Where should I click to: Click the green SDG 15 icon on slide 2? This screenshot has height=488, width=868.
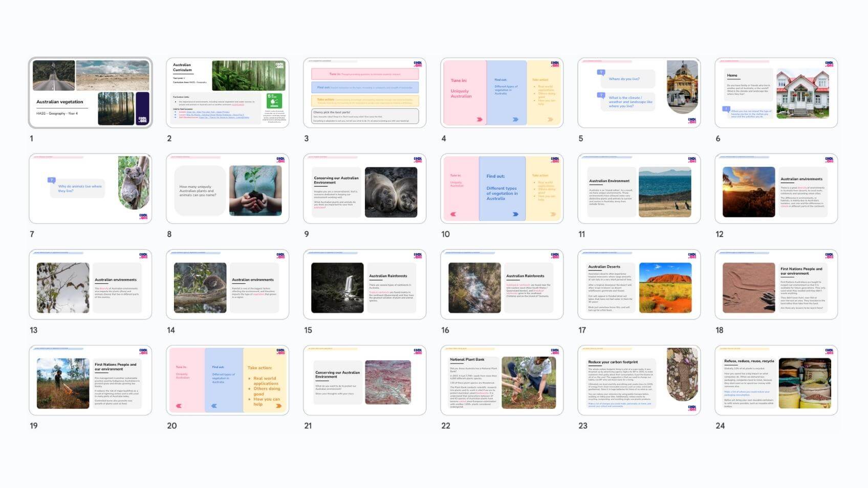click(274, 100)
